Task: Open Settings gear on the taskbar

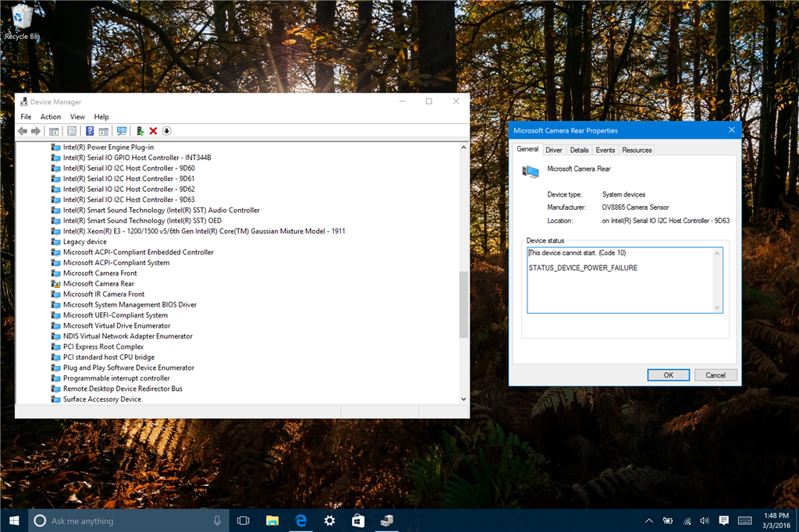Action: coord(330,520)
